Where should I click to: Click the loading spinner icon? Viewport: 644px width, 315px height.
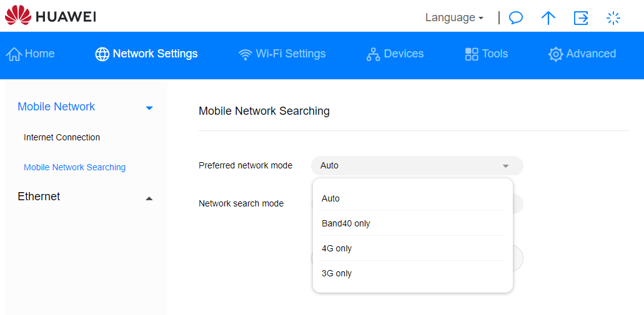(613, 17)
